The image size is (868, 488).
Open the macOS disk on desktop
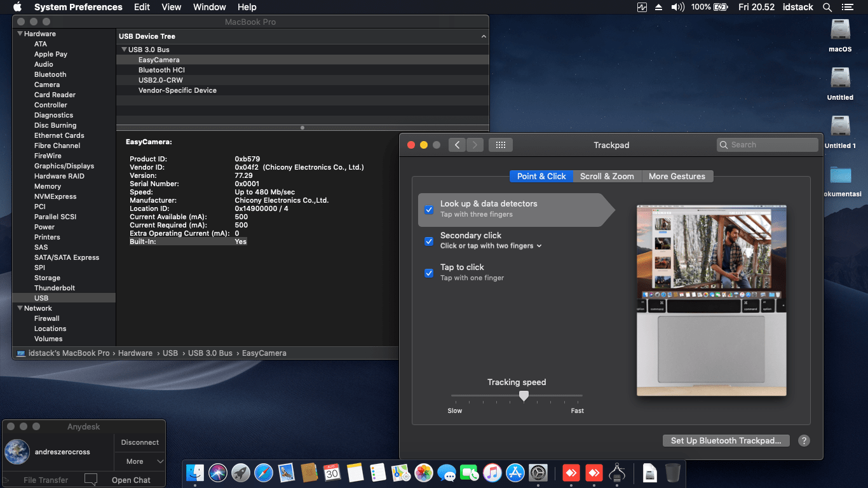pos(840,29)
